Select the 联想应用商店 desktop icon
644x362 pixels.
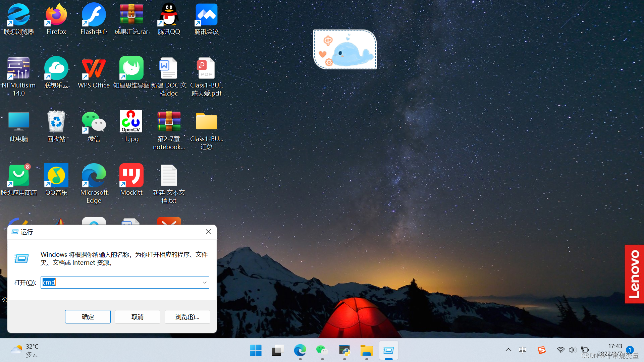[19, 180]
